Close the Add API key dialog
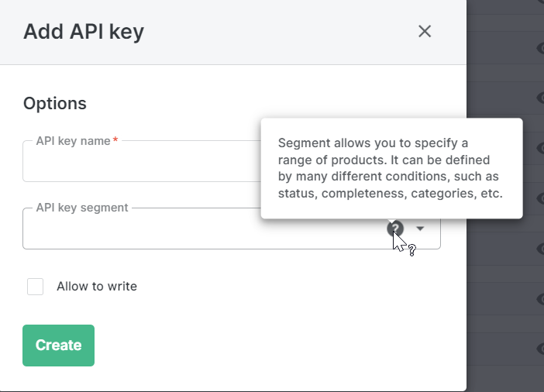Screen dimensions: 544x392 point(424,32)
